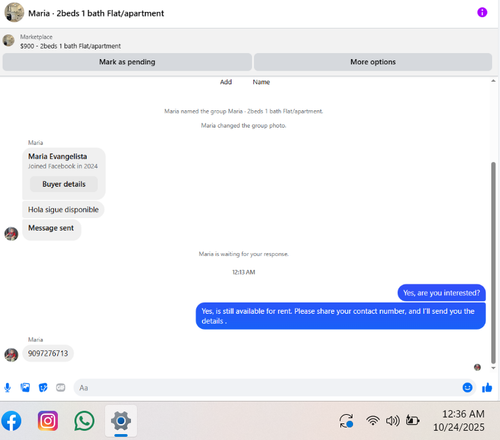
Task: Open the taskbar gear app
Action: pyautogui.click(x=121, y=421)
